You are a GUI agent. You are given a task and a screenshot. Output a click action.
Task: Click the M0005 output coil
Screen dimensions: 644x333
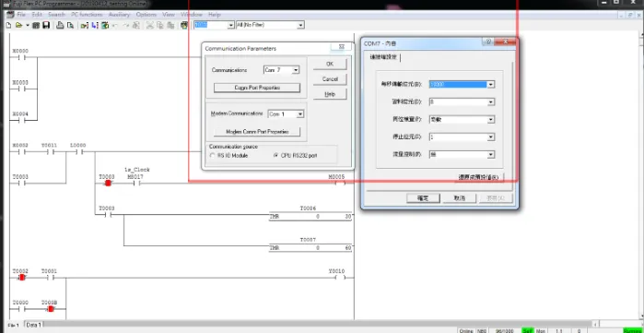pos(340,183)
